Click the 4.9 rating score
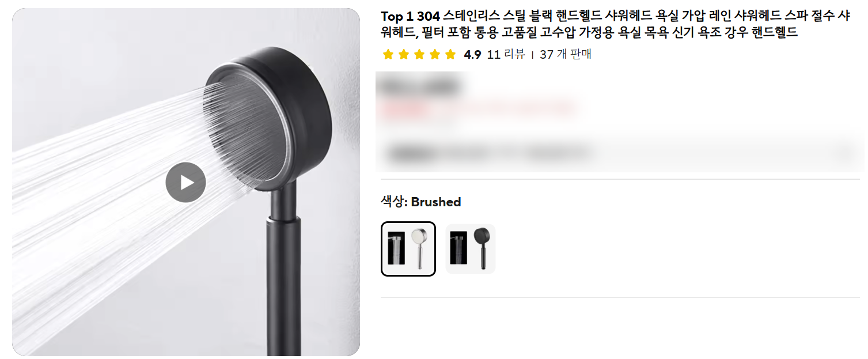Viewport: 868px width, 359px height. point(472,55)
